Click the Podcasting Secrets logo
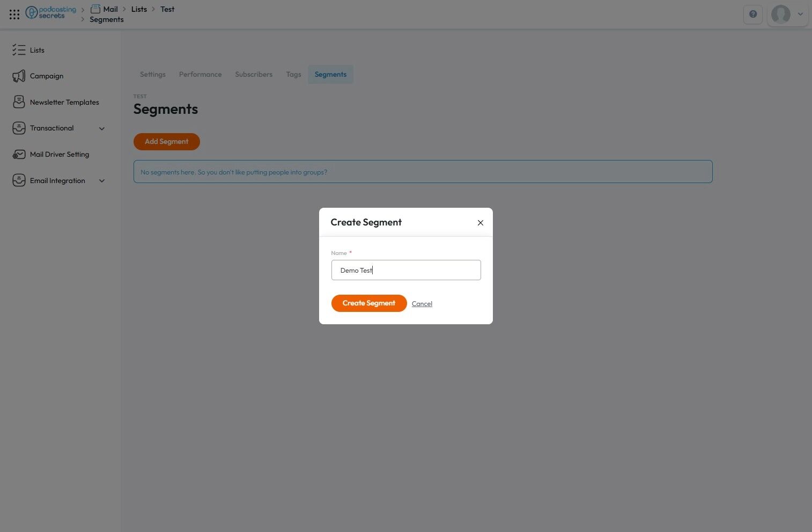This screenshot has height=532, width=812. pyautogui.click(x=51, y=12)
